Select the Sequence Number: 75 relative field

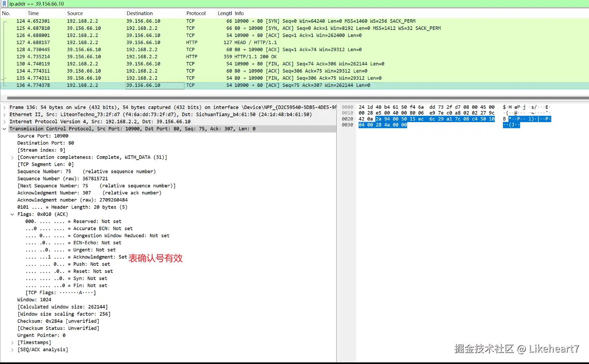click(x=86, y=172)
